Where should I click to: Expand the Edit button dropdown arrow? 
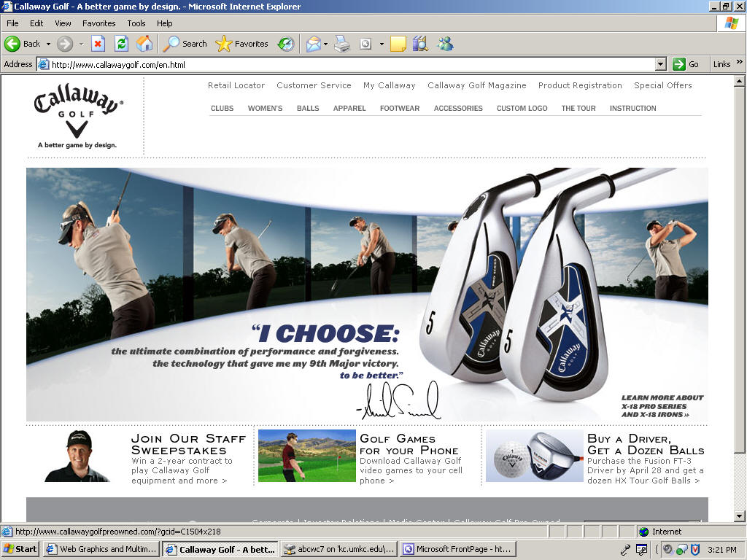coord(382,44)
